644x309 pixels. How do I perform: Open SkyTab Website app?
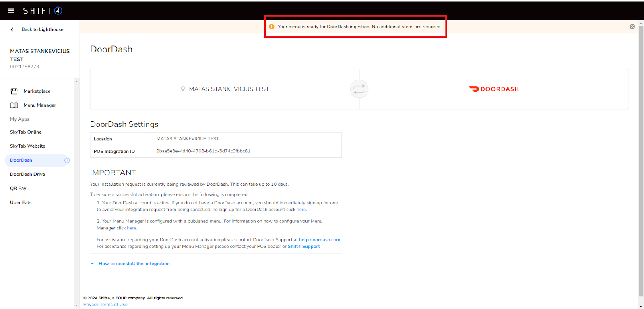pyautogui.click(x=28, y=146)
